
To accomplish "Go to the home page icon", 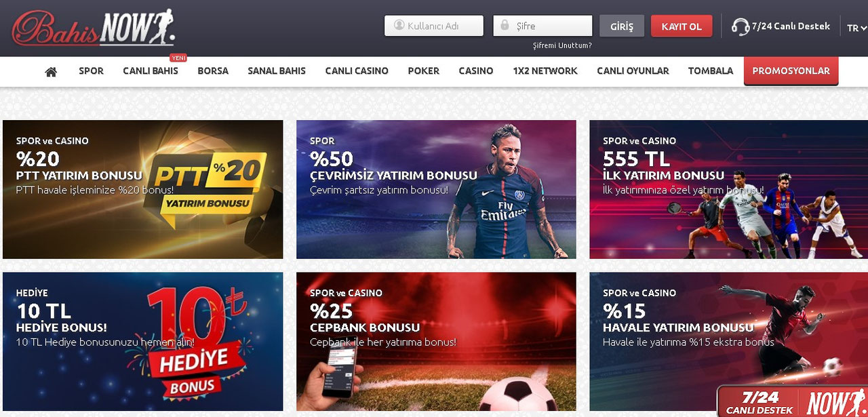I will pos(51,71).
